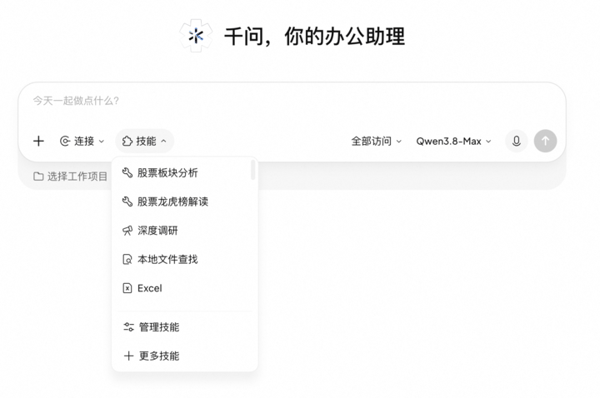The height and width of the screenshot is (398, 600).
Task: Click the skills list scrollbar
Action: click(x=253, y=170)
